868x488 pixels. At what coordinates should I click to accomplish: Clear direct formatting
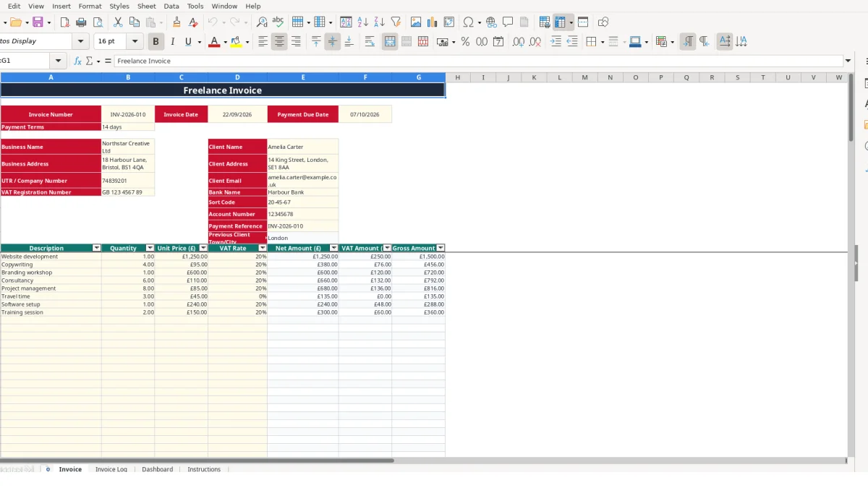(193, 22)
